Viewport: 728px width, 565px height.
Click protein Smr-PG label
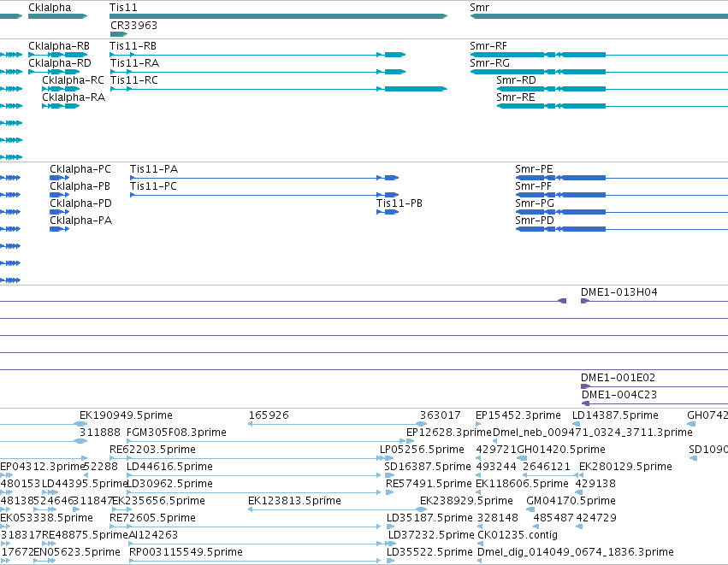[x=535, y=203]
